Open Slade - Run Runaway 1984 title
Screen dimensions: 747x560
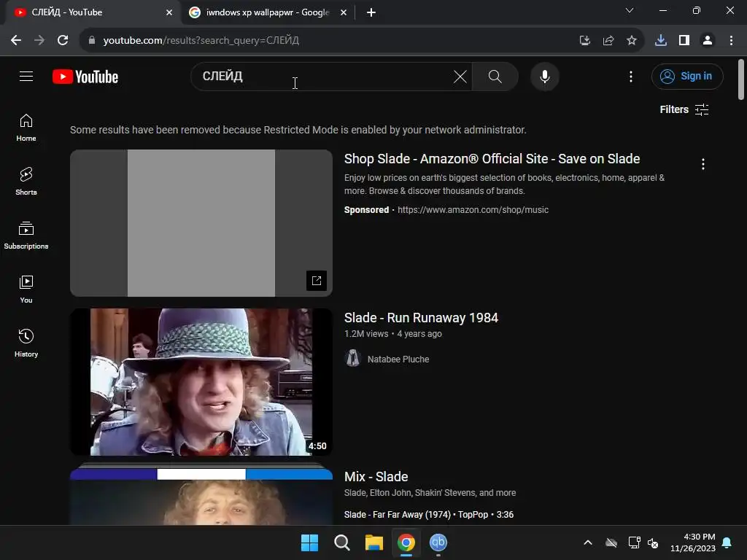tap(421, 318)
